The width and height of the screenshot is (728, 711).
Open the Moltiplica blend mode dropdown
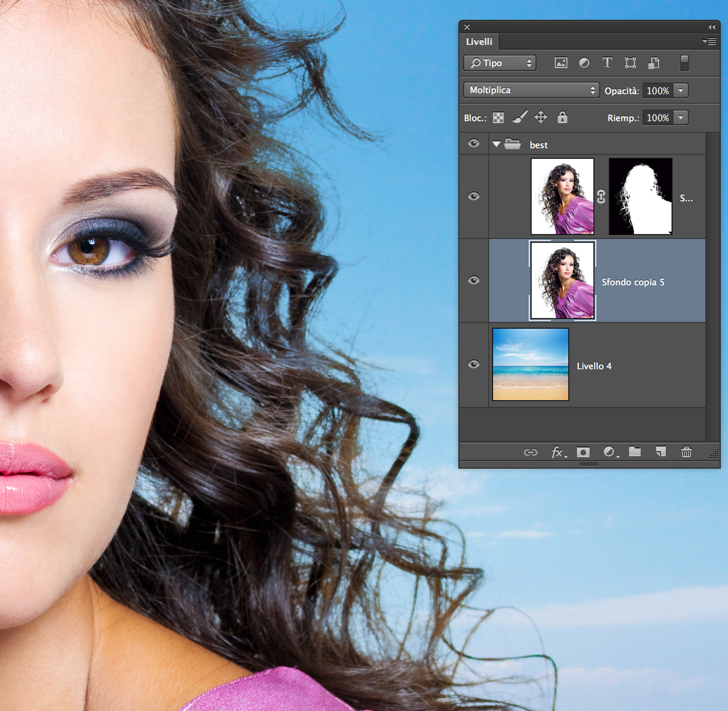click(531, 90)
